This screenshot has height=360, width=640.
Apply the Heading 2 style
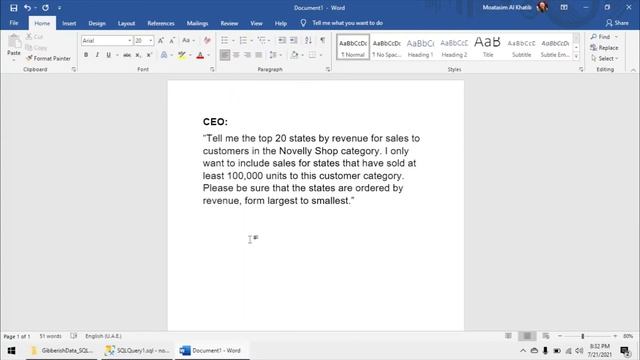click(454, 47)
